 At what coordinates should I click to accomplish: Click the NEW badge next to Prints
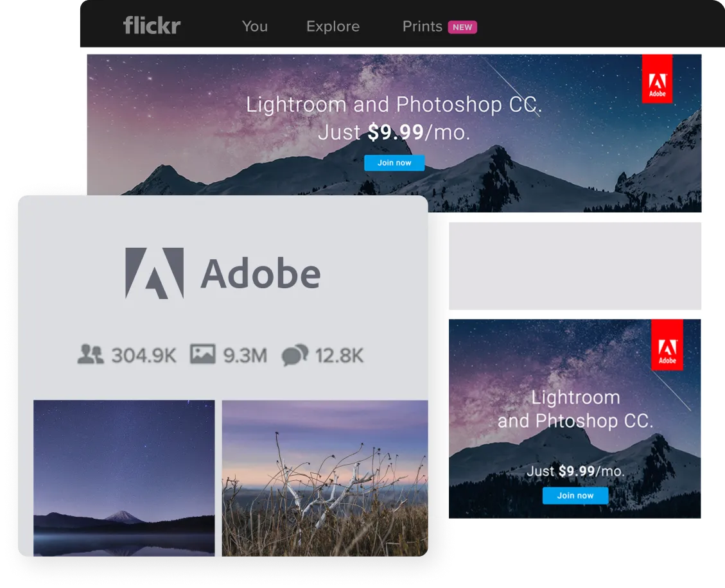point(464,27)
